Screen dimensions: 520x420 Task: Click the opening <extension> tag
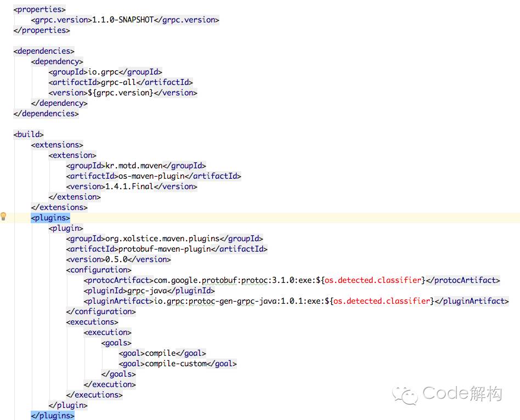click(x=72, y=156)
